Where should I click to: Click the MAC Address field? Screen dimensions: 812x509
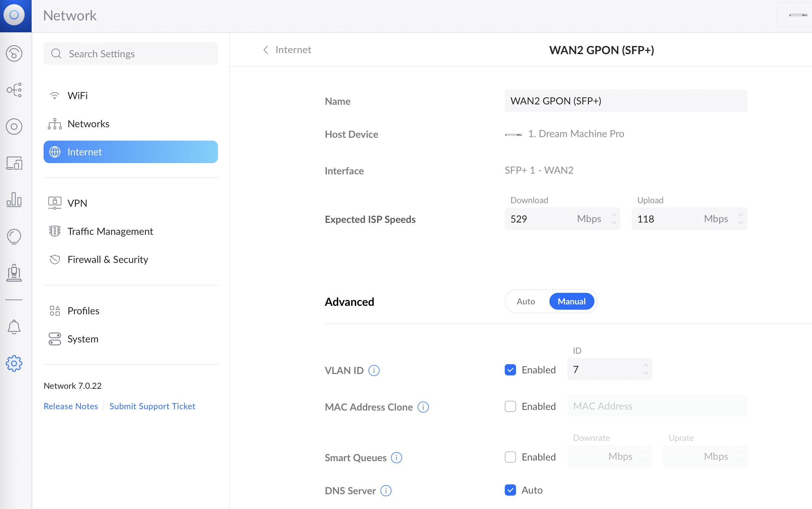click(x=657, y=406)
